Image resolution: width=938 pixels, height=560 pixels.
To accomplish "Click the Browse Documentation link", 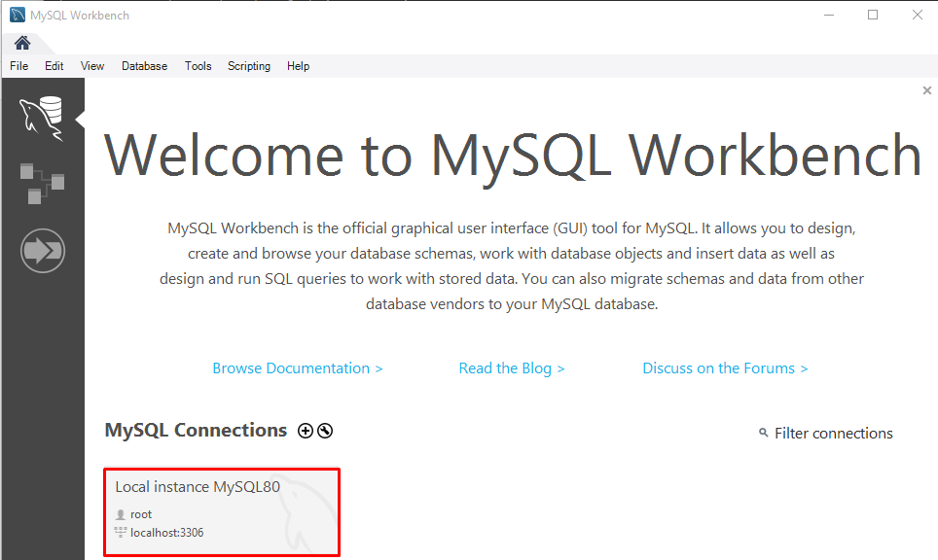I will click(x=298, y=368).
